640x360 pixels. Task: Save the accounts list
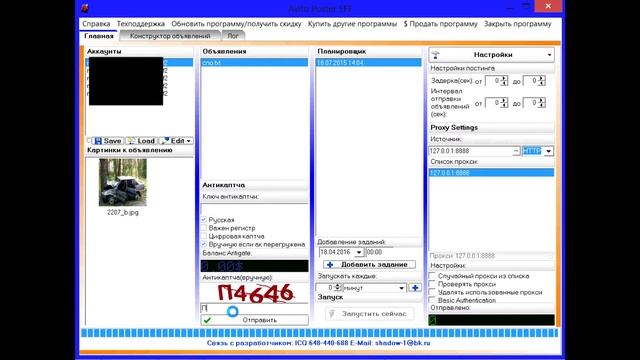pyautogui.click(x=108, y=141)
